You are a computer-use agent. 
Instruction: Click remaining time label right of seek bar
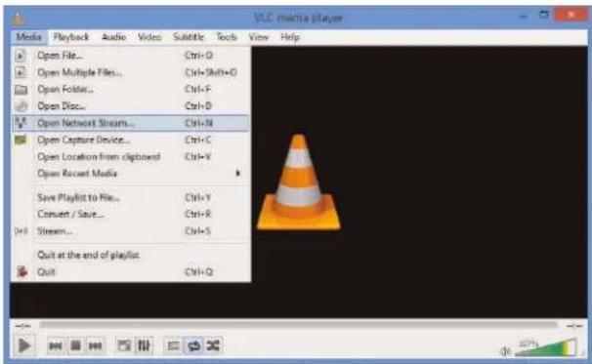(x=574, y=325)
